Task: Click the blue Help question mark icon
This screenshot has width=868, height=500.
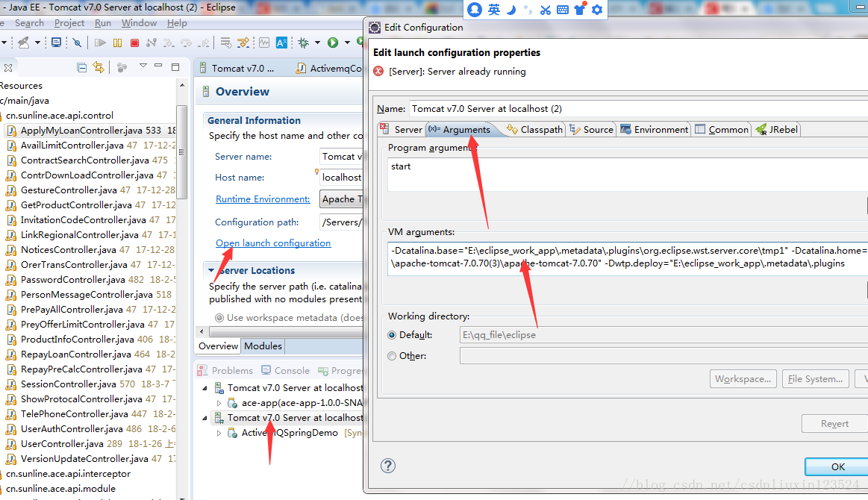Action: click(x=388, y=466)
